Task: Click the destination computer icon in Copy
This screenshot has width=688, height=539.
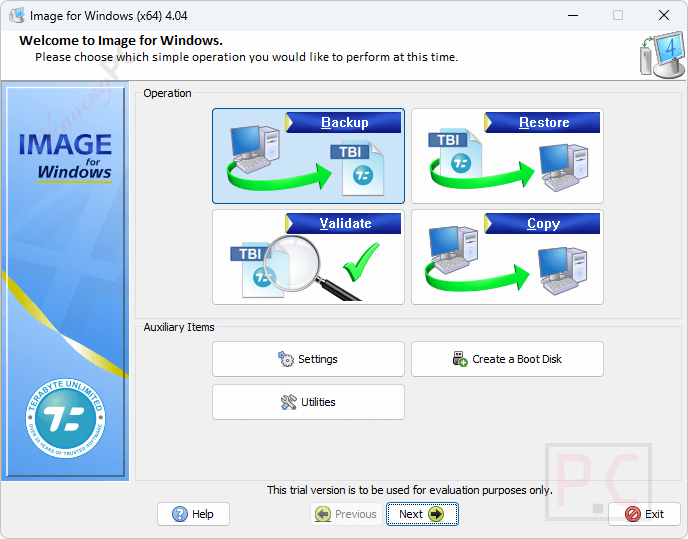Action: (563, 270)
